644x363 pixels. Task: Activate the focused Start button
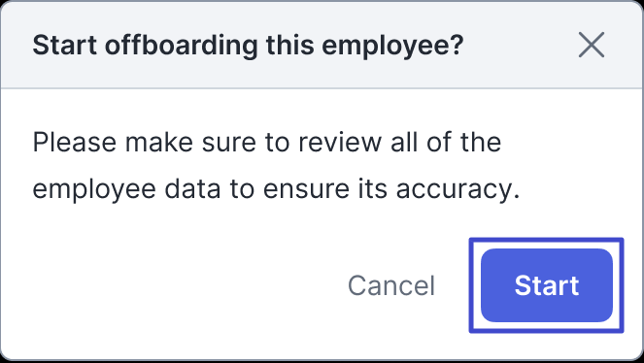pos(547,285)
